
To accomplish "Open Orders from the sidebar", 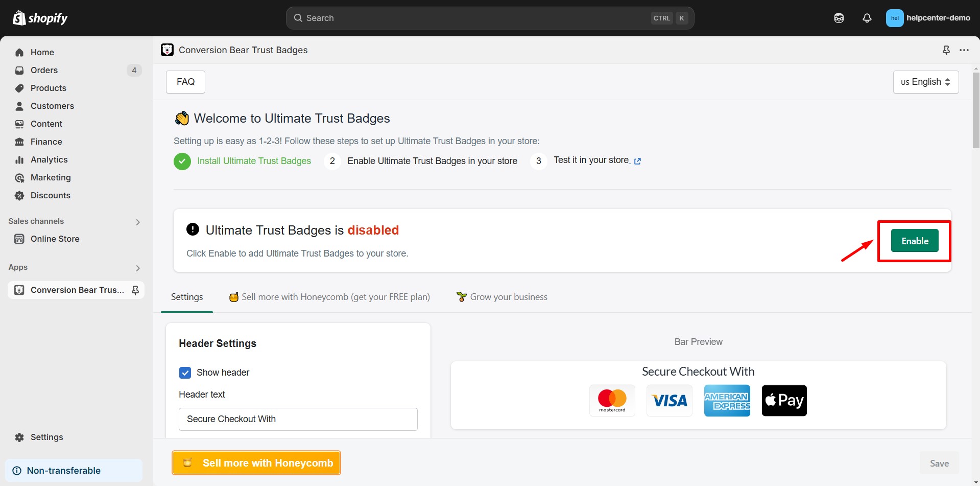I will (44, 70).
